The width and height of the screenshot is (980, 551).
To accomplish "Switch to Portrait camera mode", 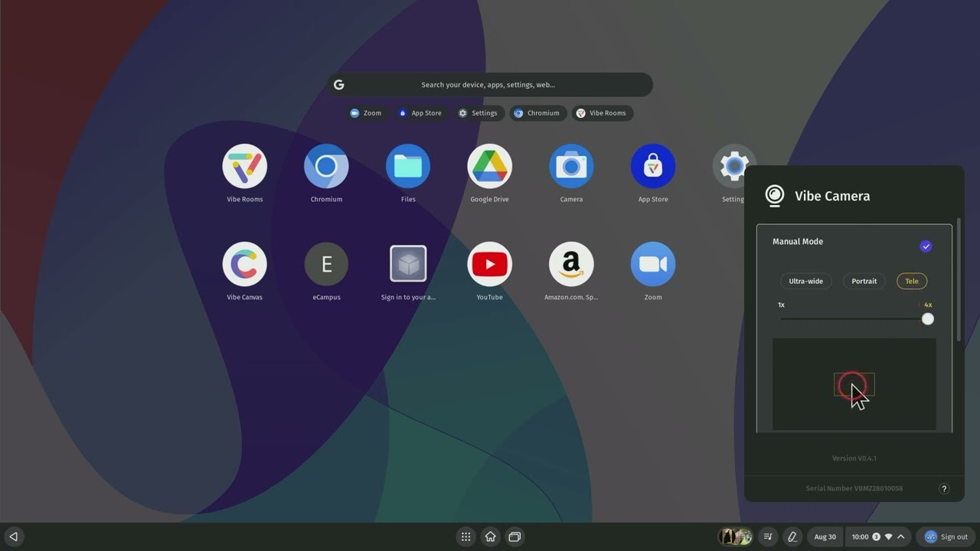I will click(x=864, y=281).
